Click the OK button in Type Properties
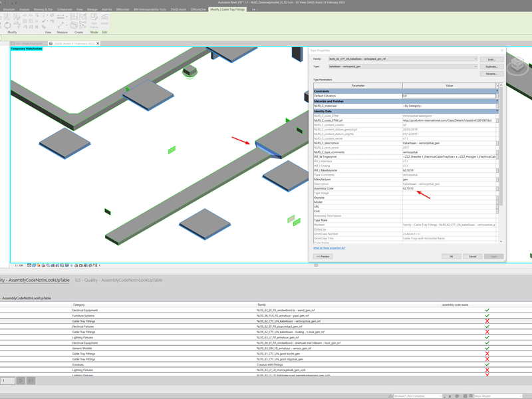This screenshot has width=532, height=399. (451, 256)
